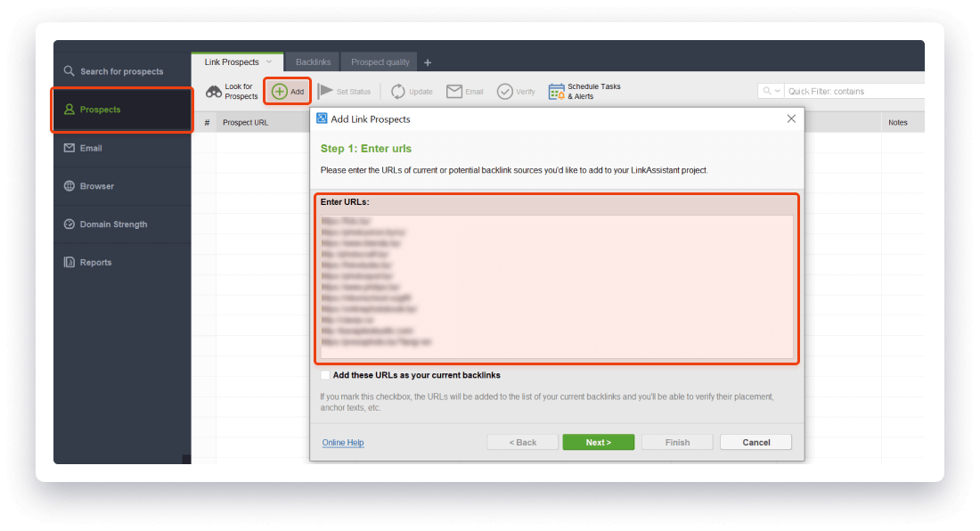This screenshot has height=531, width=980.
Task: Click the Add toolbar button
Action: click(288, 91)
